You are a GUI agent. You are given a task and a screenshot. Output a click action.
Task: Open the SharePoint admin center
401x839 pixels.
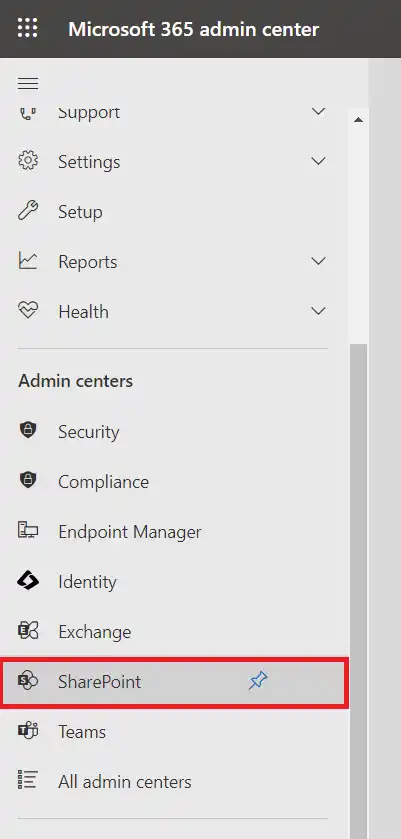175,682
